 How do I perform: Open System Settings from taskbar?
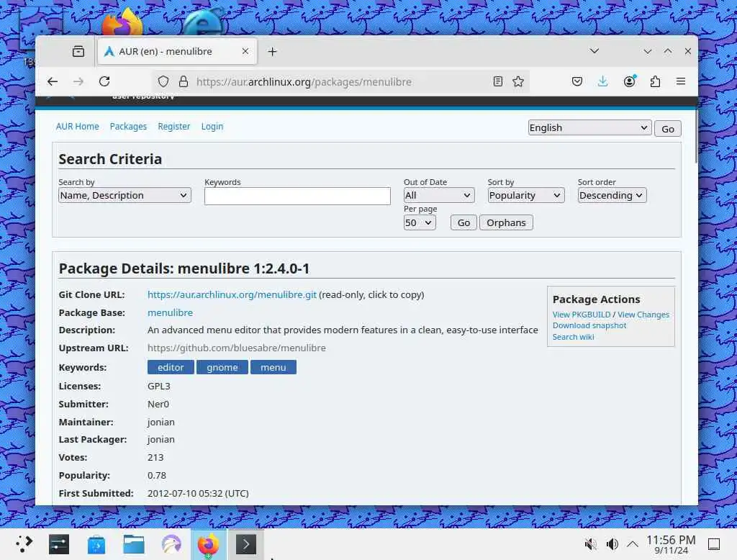point(59,544)
